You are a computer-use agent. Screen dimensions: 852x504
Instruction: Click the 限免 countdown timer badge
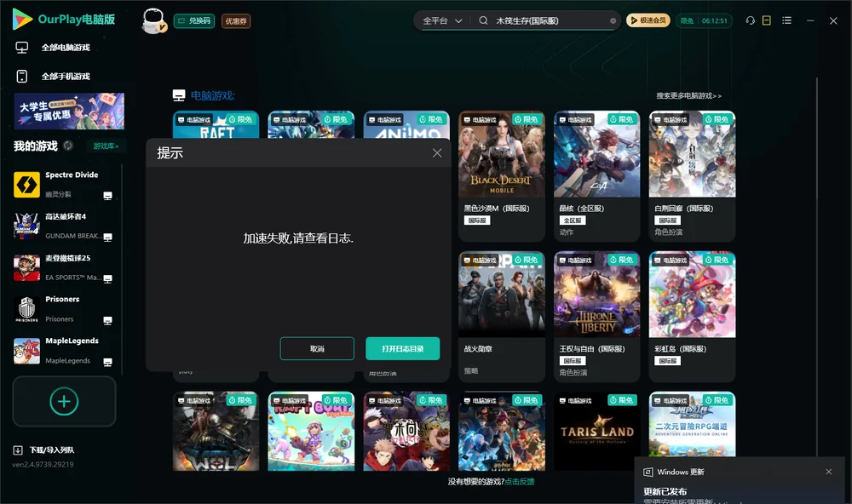point(704,20)
